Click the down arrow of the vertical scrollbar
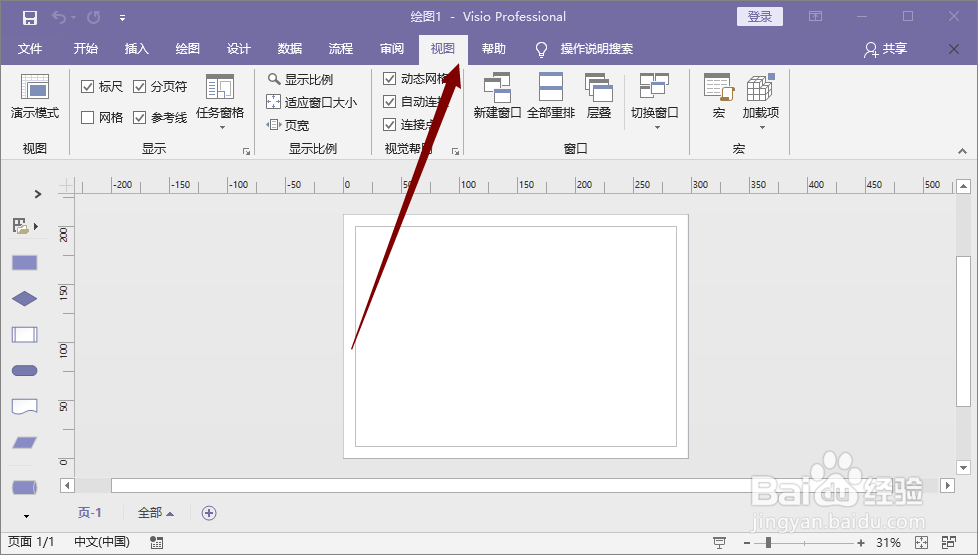The image size is (978, 555). [963, 467]
